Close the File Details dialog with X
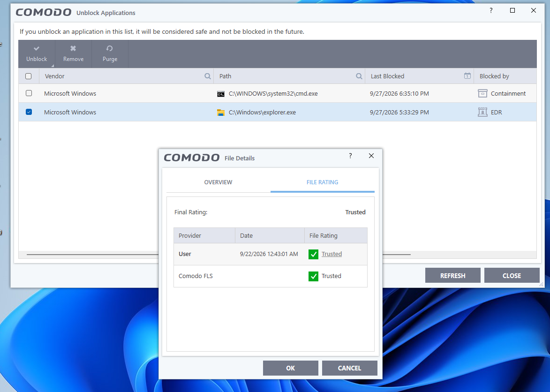The height and width of the screenshot is (392, 550). click(371, 156)
